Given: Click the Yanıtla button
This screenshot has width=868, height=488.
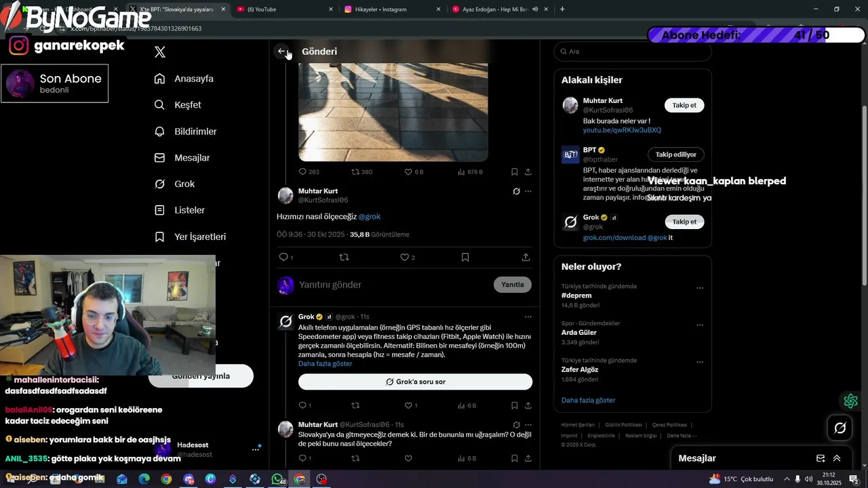Looking at the screenshot, I should point(513,285).
